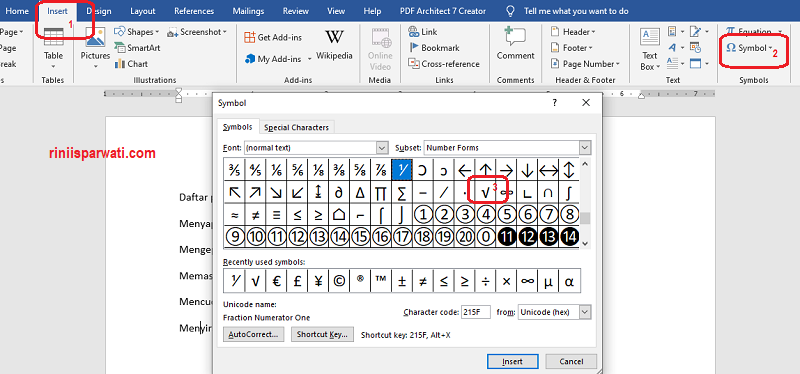Click the Online Video button

[x=380, y=49]
